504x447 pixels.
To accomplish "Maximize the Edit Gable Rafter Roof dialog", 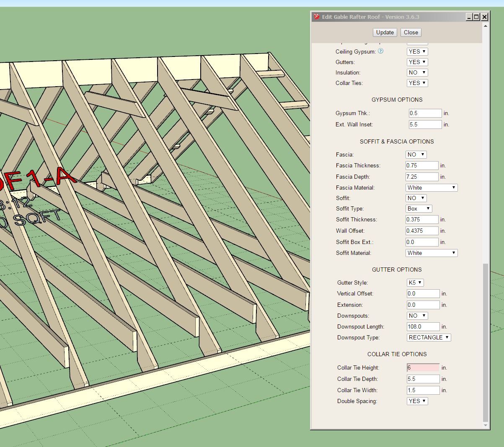I will [x=477, y=17].
